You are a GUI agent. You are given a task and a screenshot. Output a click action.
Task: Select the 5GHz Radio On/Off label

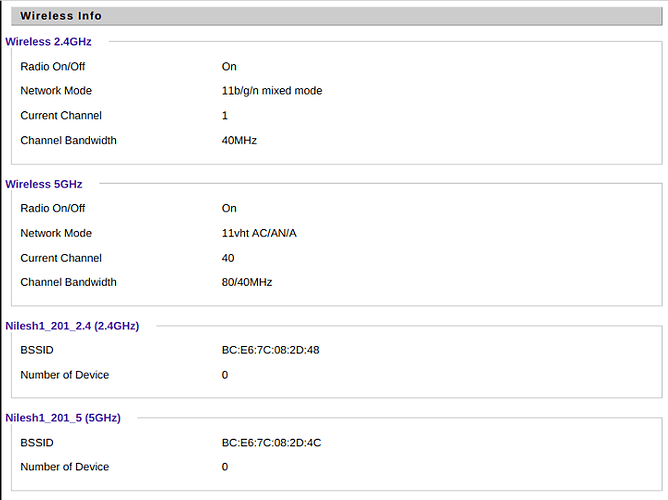coord(53,208)
